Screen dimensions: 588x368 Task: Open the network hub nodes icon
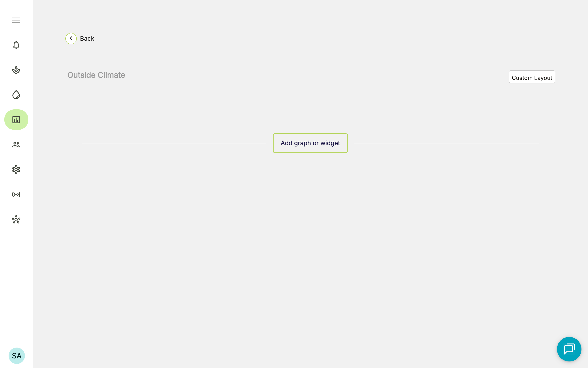click(x=16, y=220)
